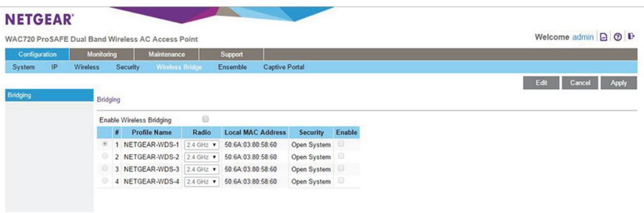Tick Enable checkbox for NETGEAR-WDS-1
The width and height of the screenshot is (644, 213).
(341, 144)
